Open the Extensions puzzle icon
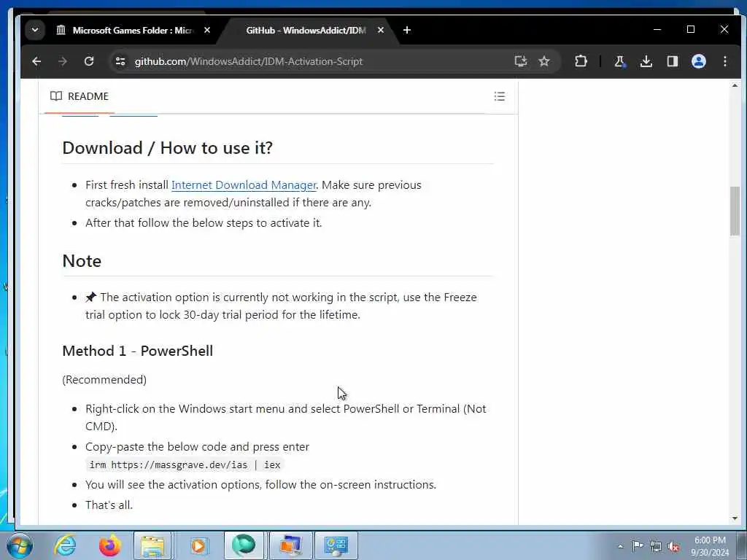 coord(581,61)
